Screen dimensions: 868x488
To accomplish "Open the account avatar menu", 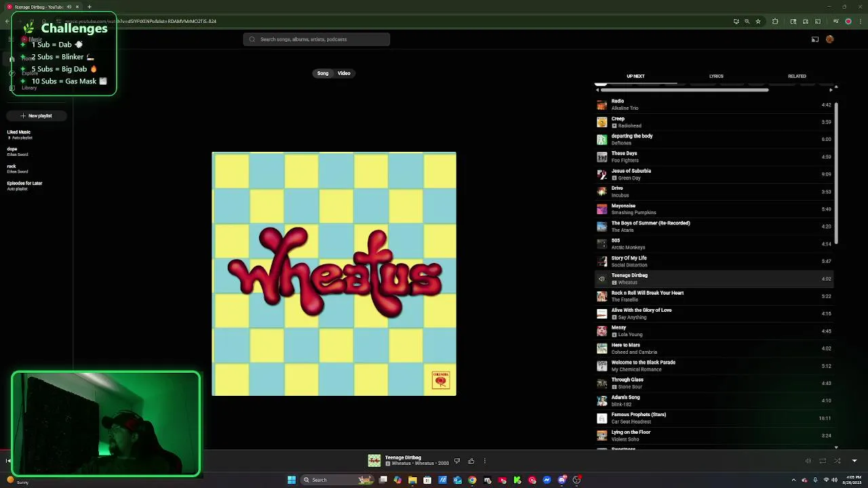I will [x=830, y=39].
